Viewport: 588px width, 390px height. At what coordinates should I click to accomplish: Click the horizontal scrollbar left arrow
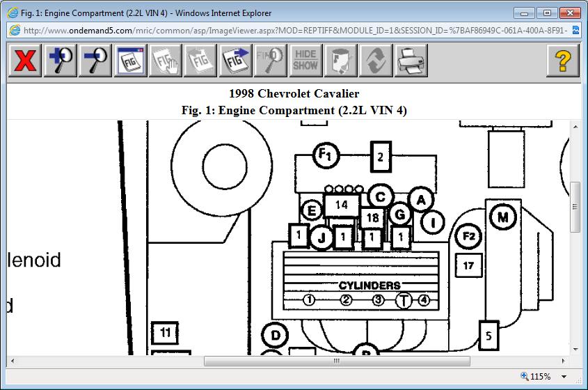pos(13,361)
